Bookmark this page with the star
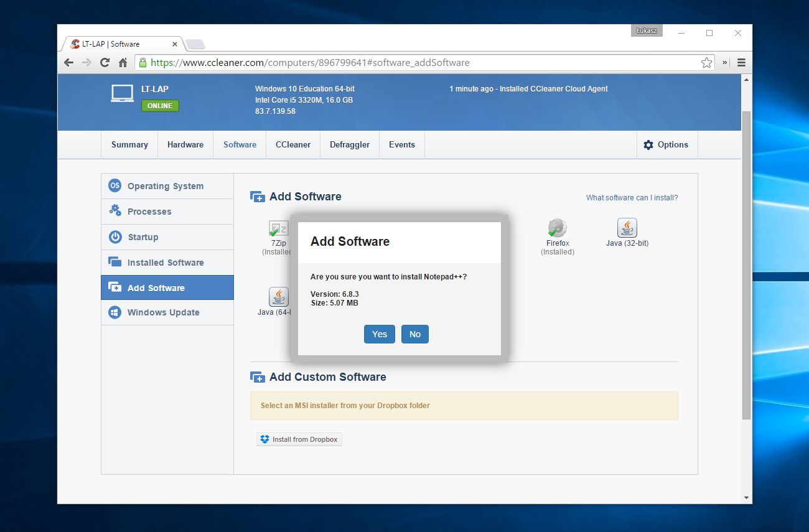Viewport: 809px width, 532px height. [x=706, y=62]
